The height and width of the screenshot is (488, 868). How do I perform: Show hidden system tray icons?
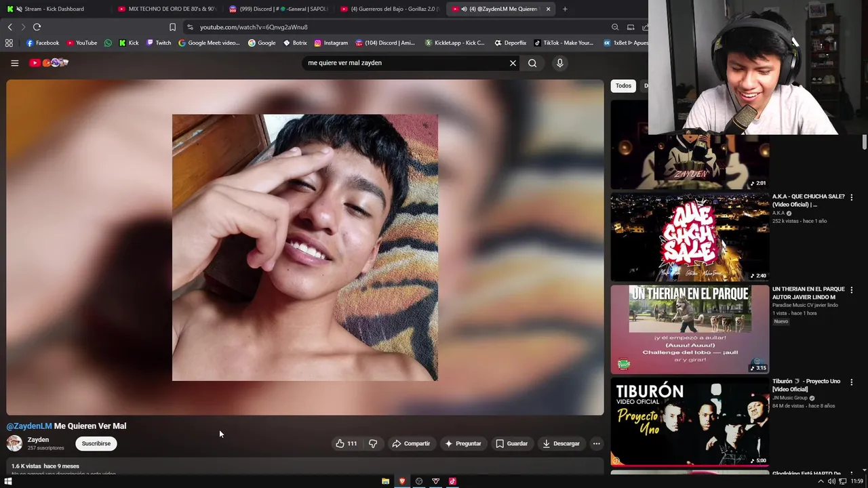pos(821,481)
